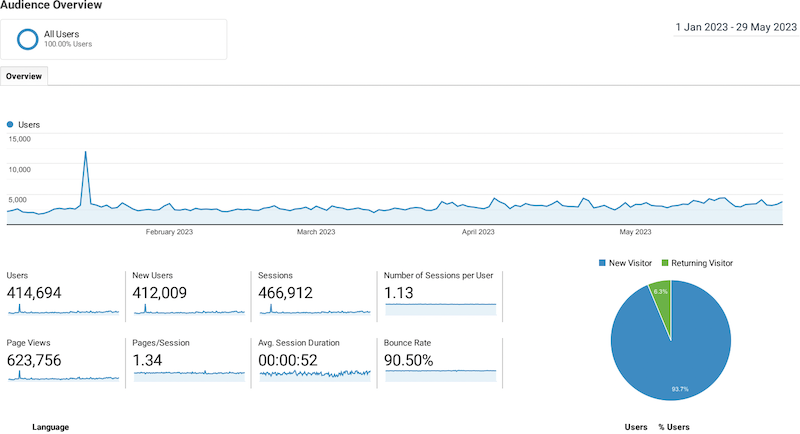Click the New Visitor blue legend swatch
The height and width of the screenshot is (434, 800).
point(602,263)
